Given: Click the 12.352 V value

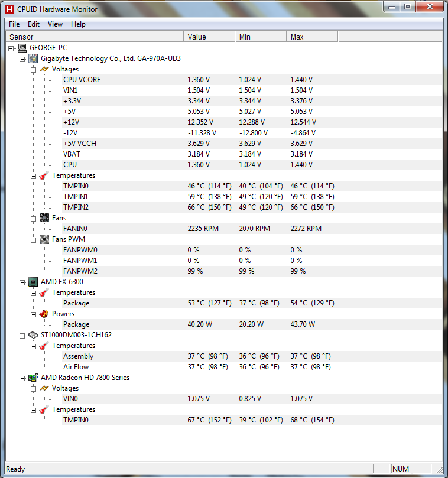Looking at the screenshot, I should tap(200, 122).
